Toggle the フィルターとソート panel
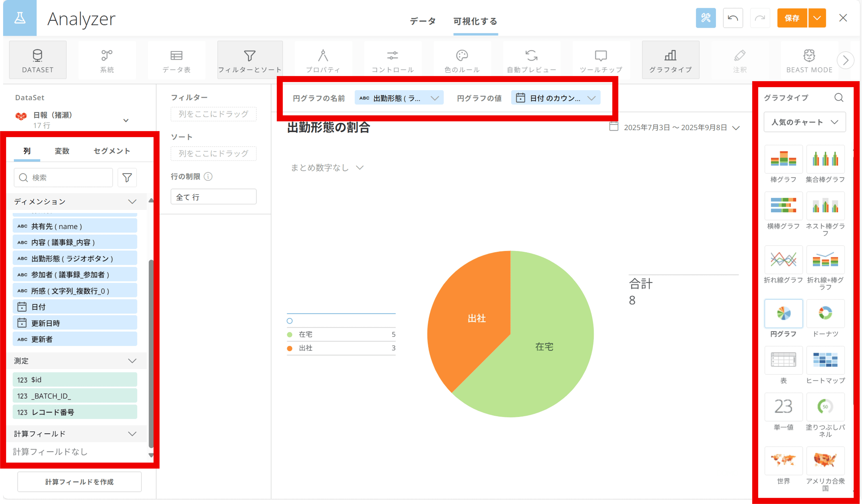 coord(250,60)
